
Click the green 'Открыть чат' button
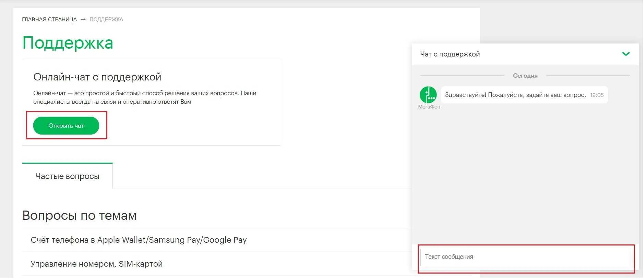tap(66, 126)
